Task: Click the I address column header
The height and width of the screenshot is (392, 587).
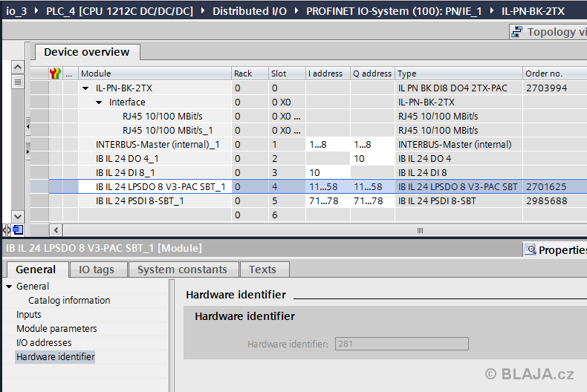Action: point(328,73)
